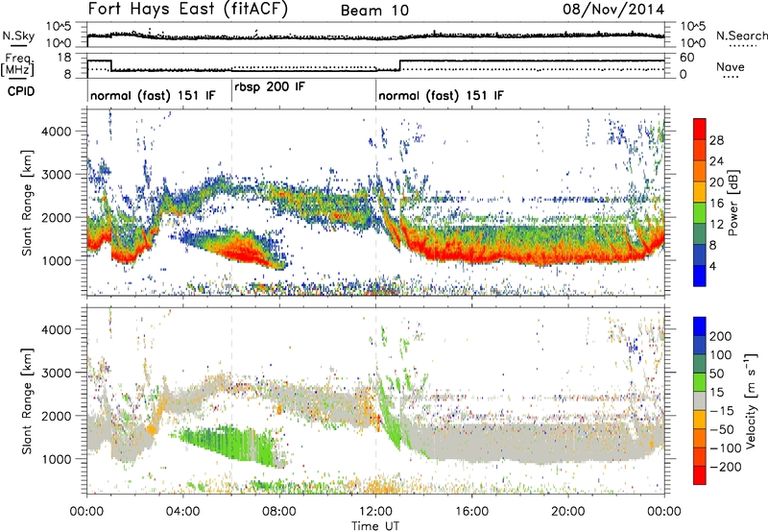This screenshot has height=532, width=768.
Task: Pick the red bottom segment of Velocity color bar
Action: click(x=700, y=475)
